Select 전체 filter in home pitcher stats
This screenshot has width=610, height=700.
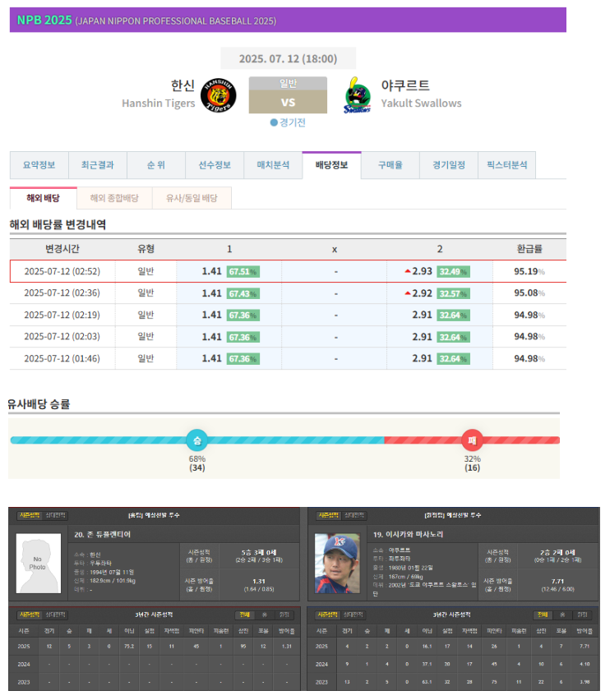coord(244,615)
